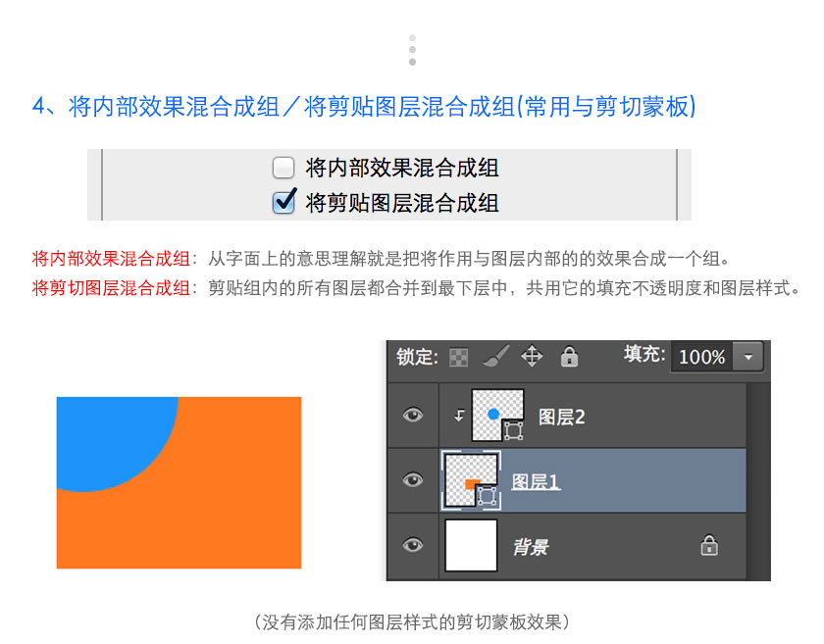The height and width of the screenshot is (644, 824).
Task: Click the three-dot ellipsis at top
Action: [412, 50]
